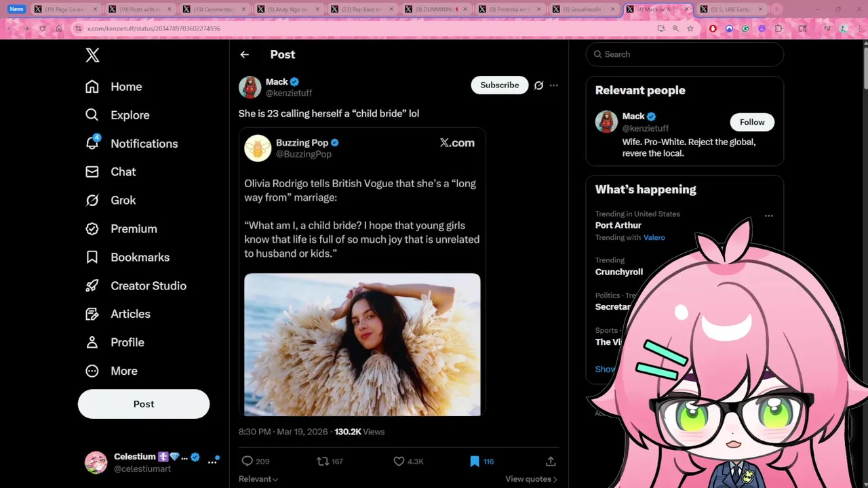Go back with the Post arrow
Screen dimensions: 868x488
(245, 55)
